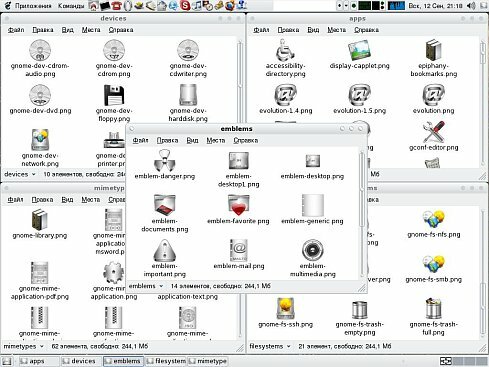Select gnome-dev-floppy.png floppy icon
Image resolution: width=489 pixels, height=367 pixels.
pos(114,95)
